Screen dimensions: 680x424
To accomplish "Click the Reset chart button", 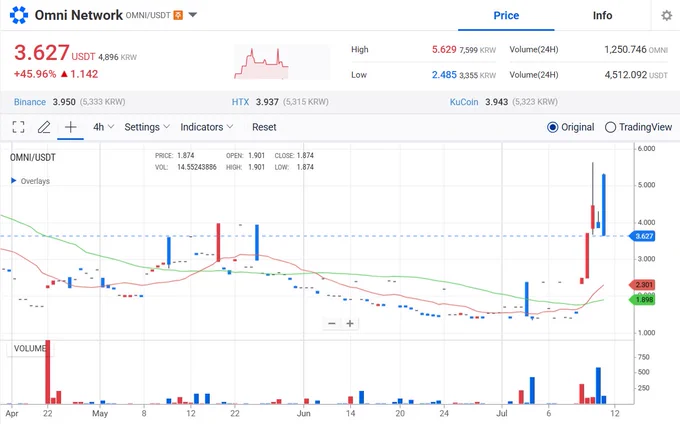I will (264, 127).
